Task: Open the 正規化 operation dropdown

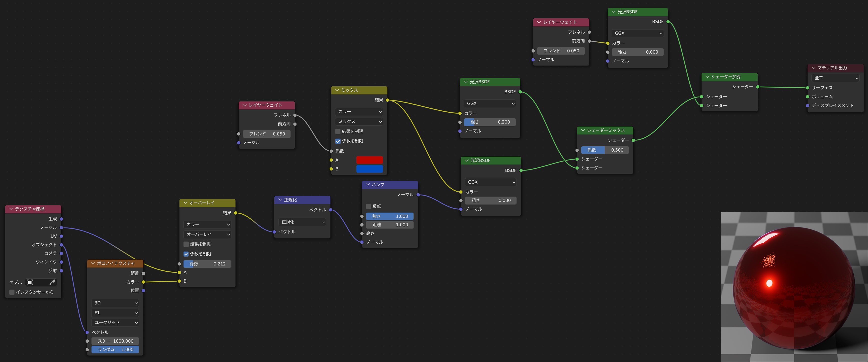Action: tap(302, 222)
